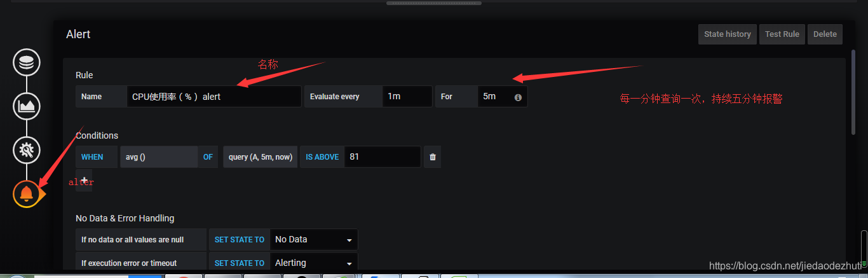Click the 'Conditions' section heading
This screenshot has height=278, width=868.
tap(97, 136)
